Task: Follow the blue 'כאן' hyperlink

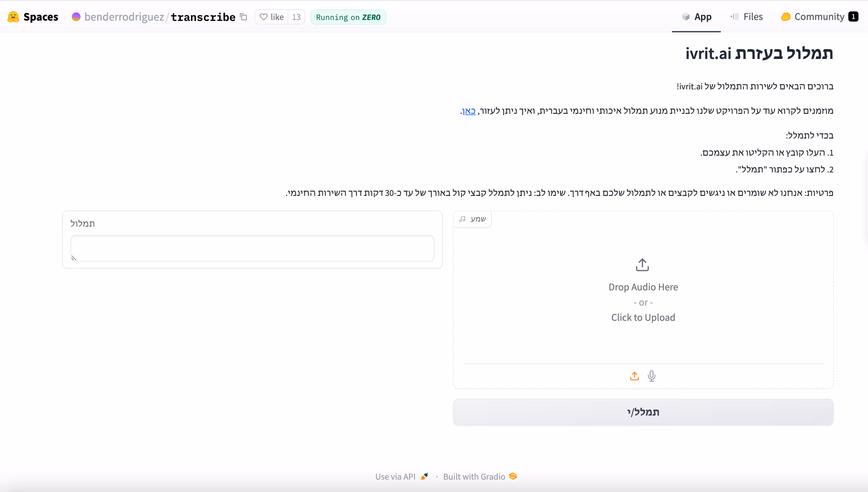Action: click(x=469, y=111)
